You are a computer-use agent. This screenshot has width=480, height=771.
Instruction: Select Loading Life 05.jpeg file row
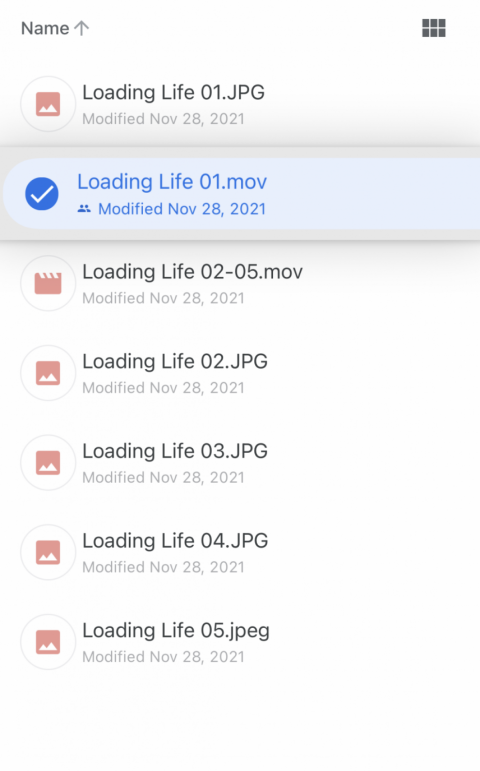(240, 642)
